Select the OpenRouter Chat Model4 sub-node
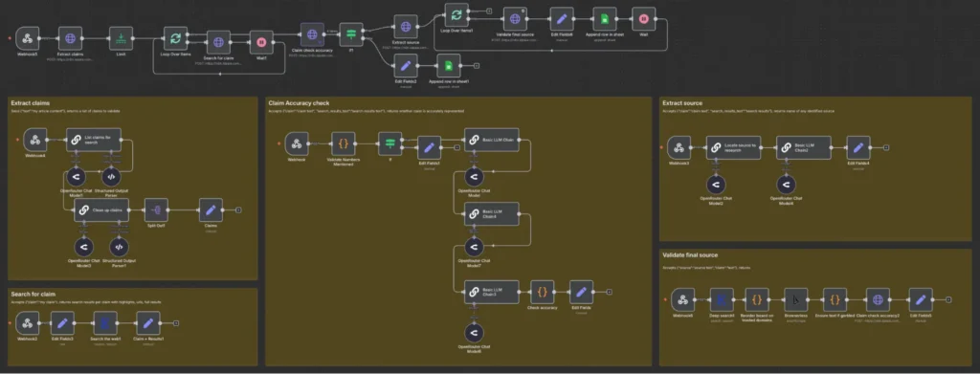The height and width of the screenshot is (374, 980). tap(788, 185)
